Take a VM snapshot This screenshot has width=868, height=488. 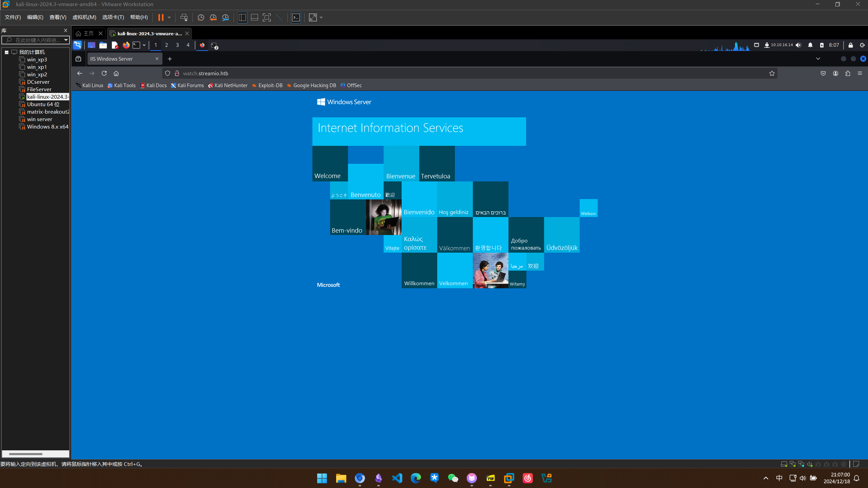click(200, 17)
